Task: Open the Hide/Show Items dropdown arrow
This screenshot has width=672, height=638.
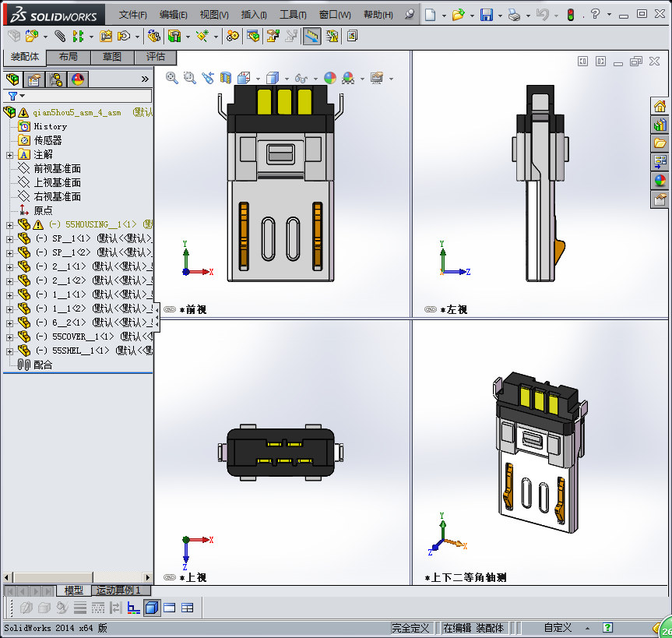Action: 316,79
